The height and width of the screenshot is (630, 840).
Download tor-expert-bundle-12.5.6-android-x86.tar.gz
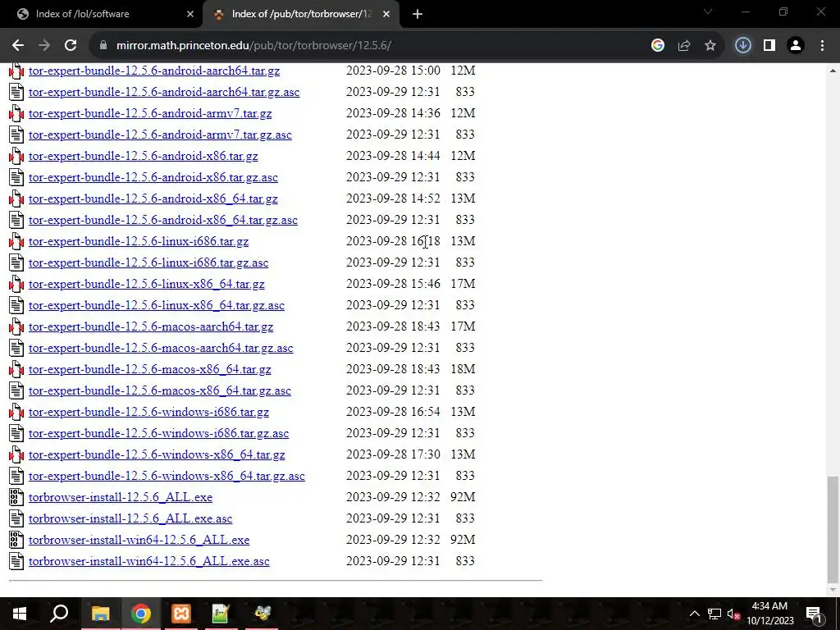[143, 156]
